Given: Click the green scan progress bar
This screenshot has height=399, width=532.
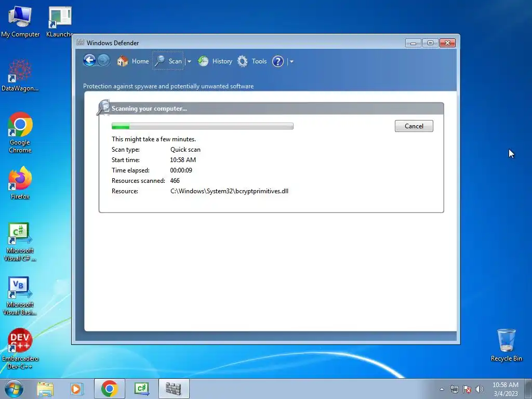Looking at the screenshot, I should (x=203, y=126).
